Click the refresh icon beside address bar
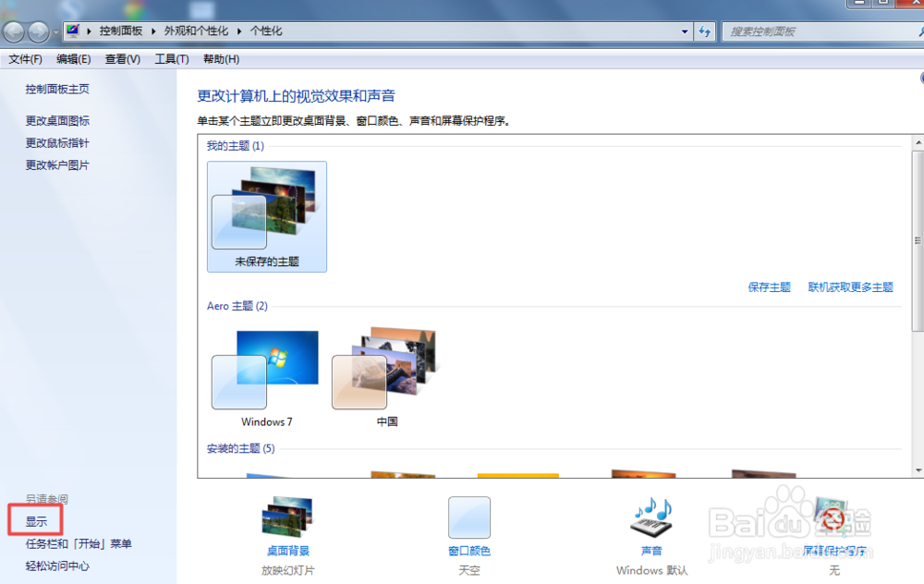The image size is (924, 584). [705, 30]
